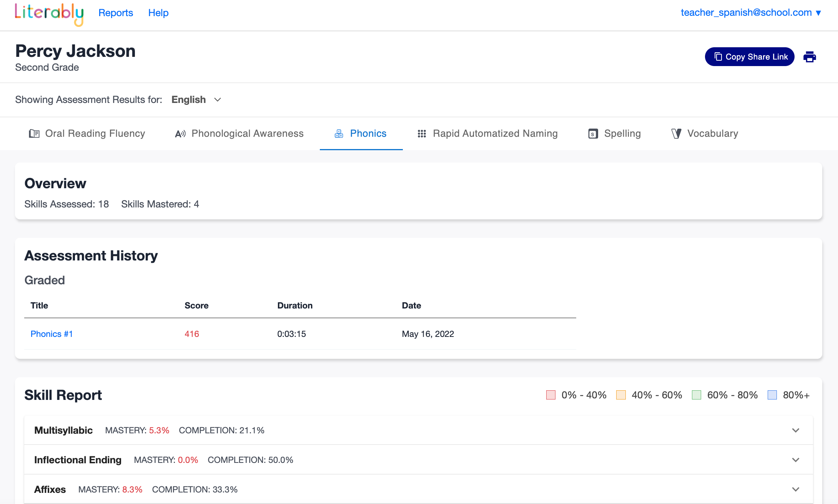Click the score value 416
838x504 pixels.
(192, 334)
